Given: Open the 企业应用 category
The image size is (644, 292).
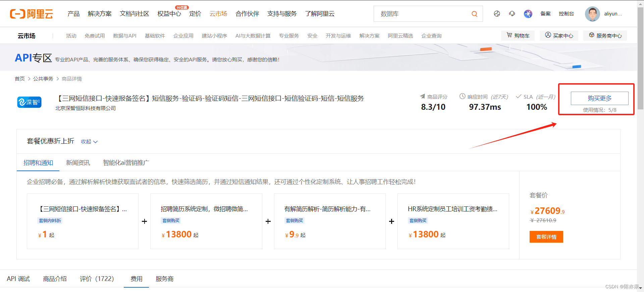Looking at the screenshot, I should 183,36.
